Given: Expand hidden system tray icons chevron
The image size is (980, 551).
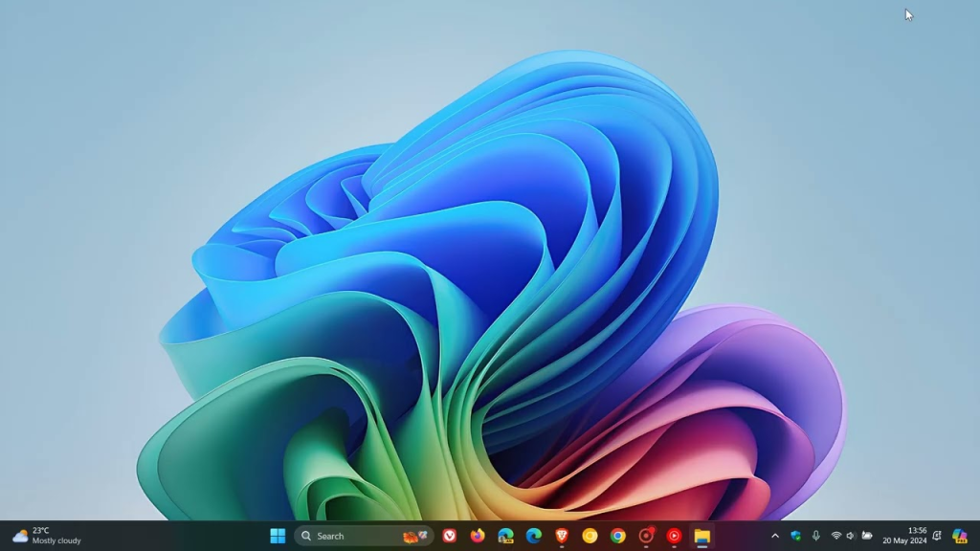Looking at the screenshot, I should (775, 536).
